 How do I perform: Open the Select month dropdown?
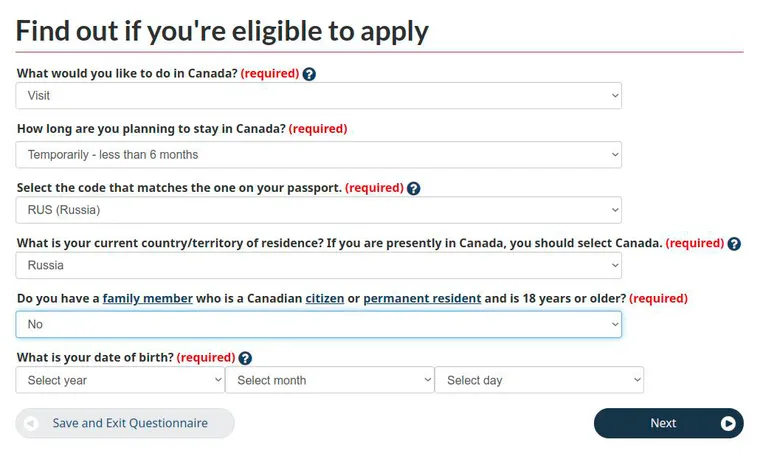click(330, 380)
